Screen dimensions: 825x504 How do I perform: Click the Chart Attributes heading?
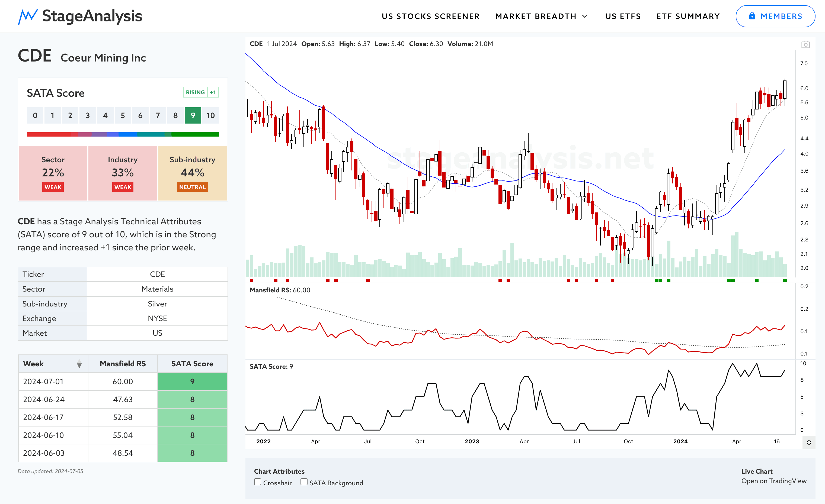click(x=279, y=471)
